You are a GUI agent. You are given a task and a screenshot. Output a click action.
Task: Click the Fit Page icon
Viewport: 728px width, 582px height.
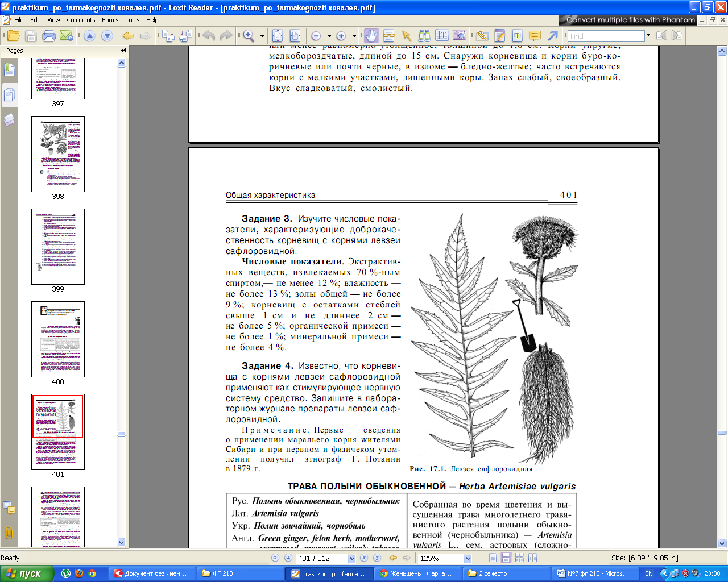click(x=277, y=36)
